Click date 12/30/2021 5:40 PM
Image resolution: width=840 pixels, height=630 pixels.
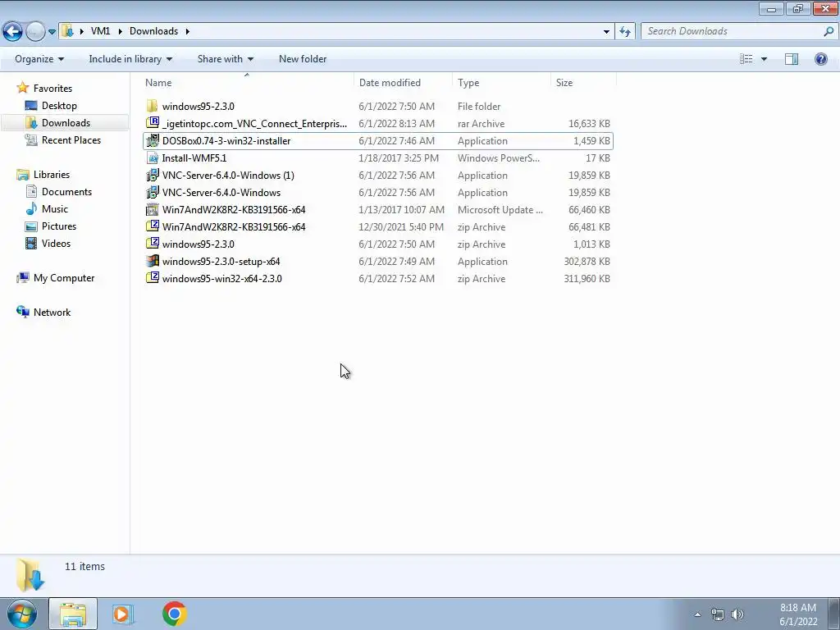[401, 227]
